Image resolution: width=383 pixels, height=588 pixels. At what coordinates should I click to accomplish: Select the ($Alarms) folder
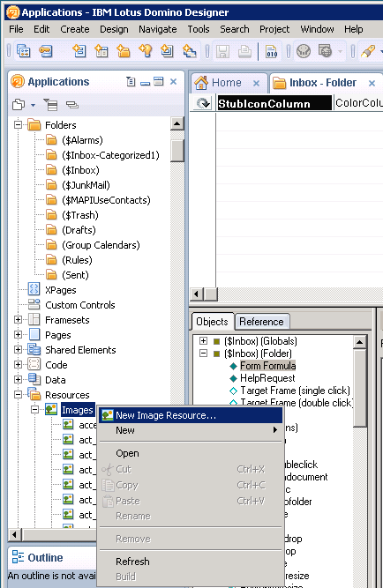pos(83,140)
